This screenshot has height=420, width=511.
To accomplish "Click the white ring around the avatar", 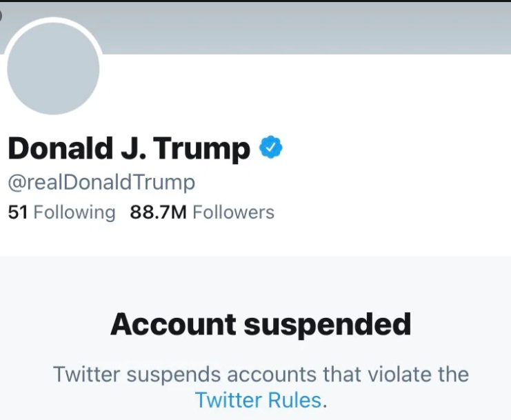I will click(54, 20).
